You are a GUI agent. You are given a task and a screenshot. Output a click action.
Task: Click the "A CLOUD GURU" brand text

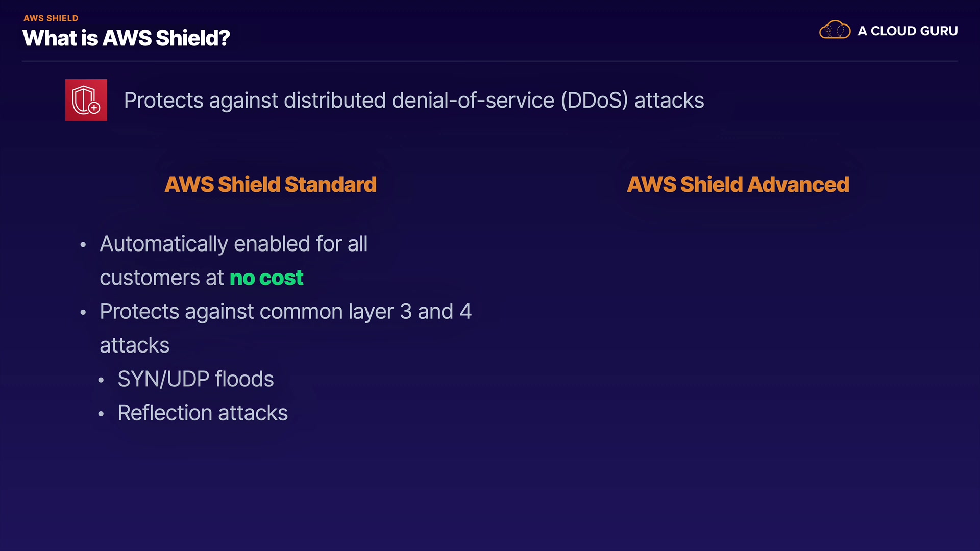coord(908,31)
